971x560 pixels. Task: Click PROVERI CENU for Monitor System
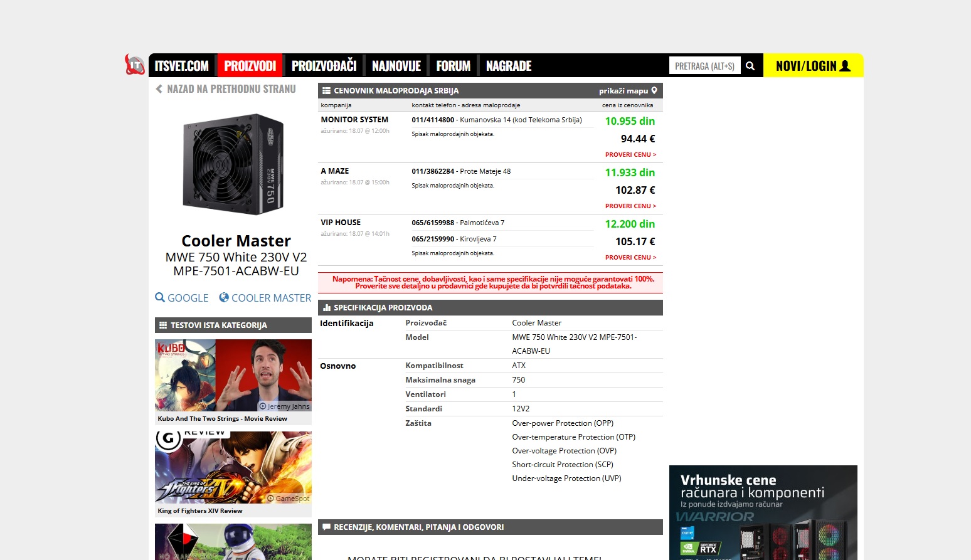pyautogui.click(x=630, y=155)
